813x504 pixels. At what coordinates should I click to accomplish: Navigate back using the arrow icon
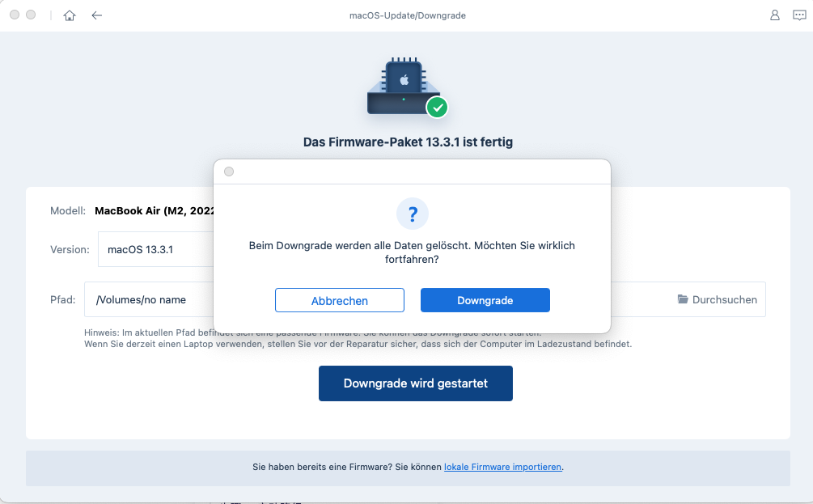pos(97,15)
